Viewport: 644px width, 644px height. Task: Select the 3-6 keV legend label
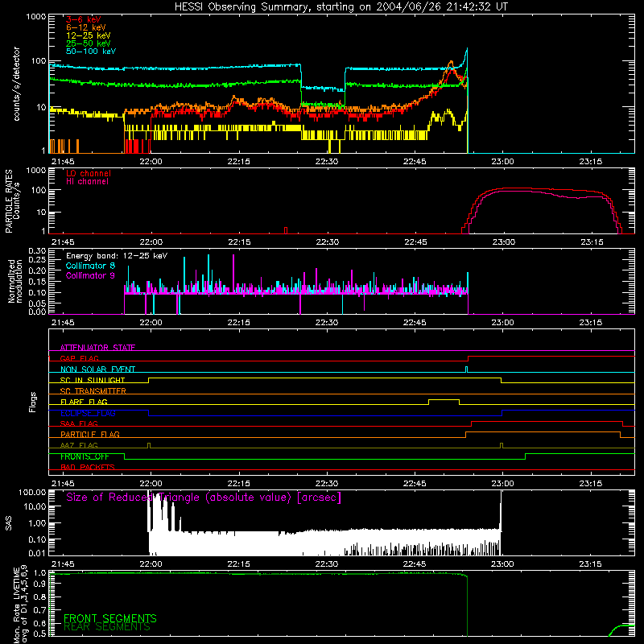(x=84, y=19)
